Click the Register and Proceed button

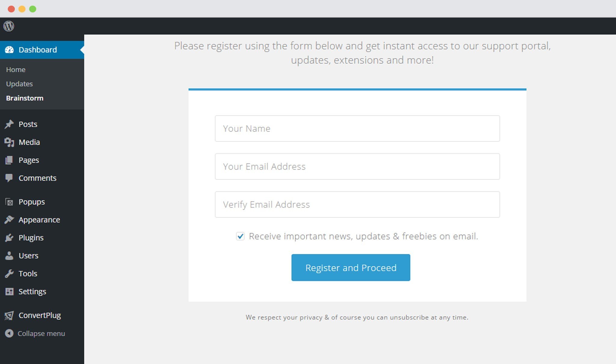click(351, 268)
